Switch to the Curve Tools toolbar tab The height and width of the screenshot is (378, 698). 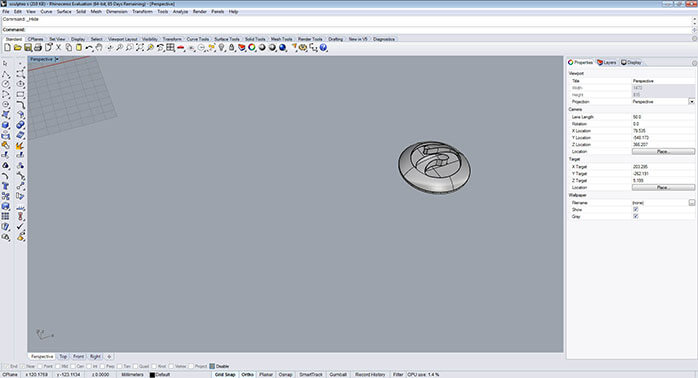[x=198, y=39]
